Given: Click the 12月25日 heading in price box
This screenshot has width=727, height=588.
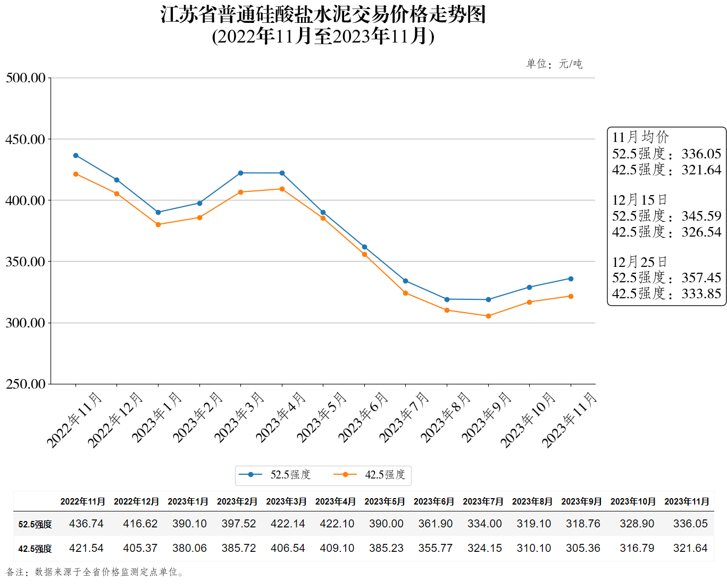Looking at the screenshot, I should click(639, 262).
